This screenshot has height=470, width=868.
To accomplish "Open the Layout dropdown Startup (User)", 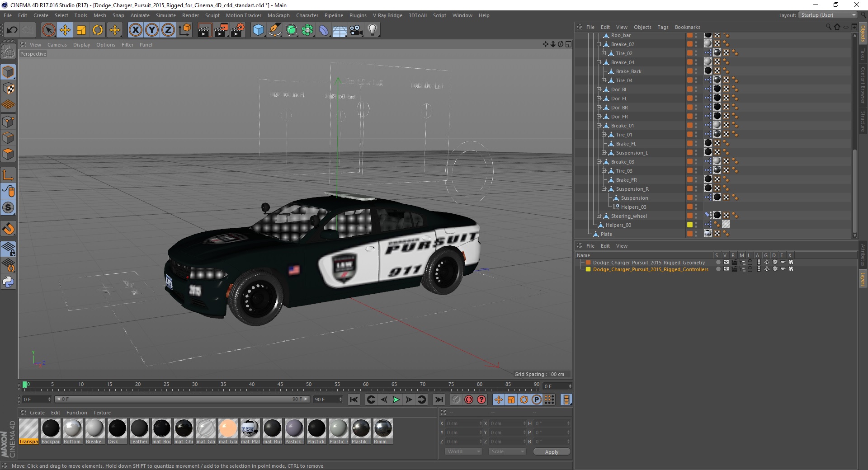I will (x=827, y=15).
